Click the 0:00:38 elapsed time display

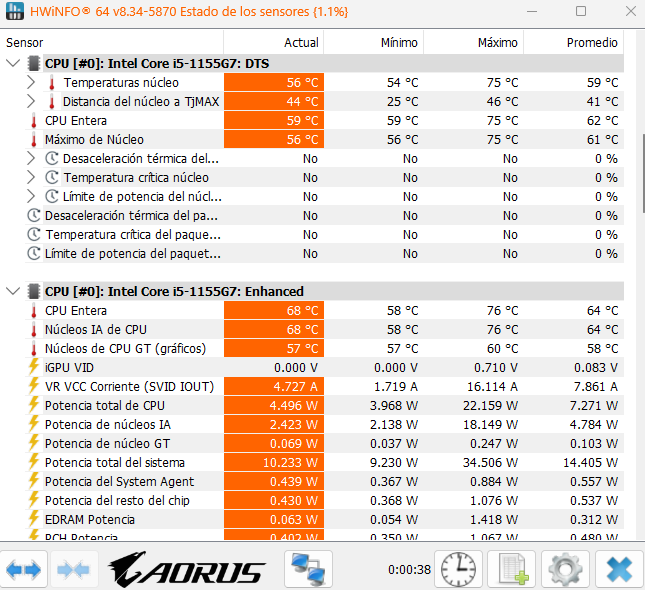pos(409,569)
